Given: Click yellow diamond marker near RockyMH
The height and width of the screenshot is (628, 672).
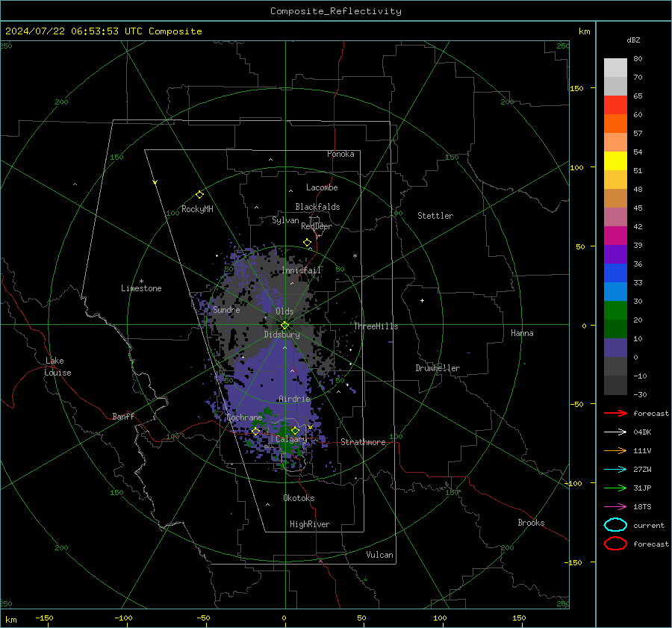Looking at the screenshot, I should click(199, 195).
